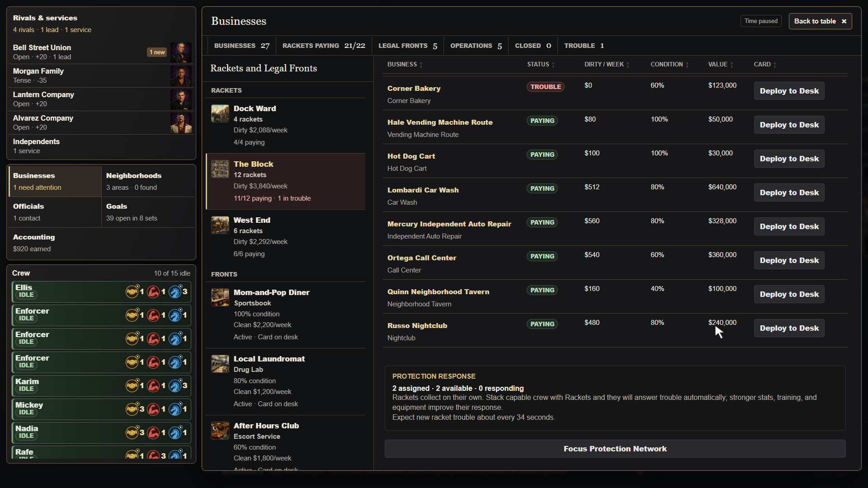Click Karim's red muscle stat icon

point(154,385)
